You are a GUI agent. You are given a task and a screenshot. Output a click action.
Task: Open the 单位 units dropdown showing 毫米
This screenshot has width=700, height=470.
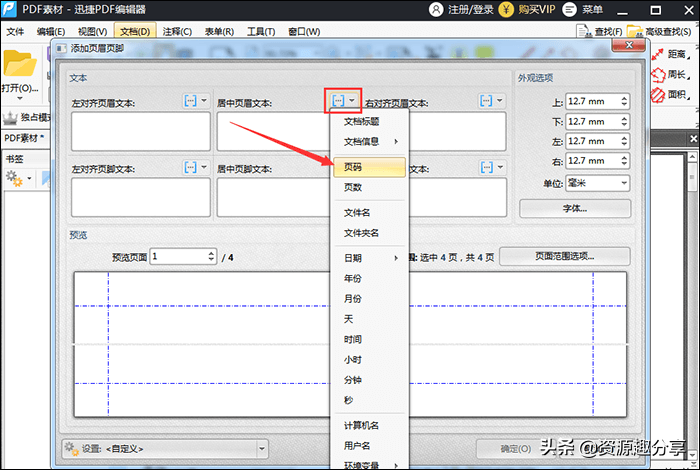pos(598,183)
